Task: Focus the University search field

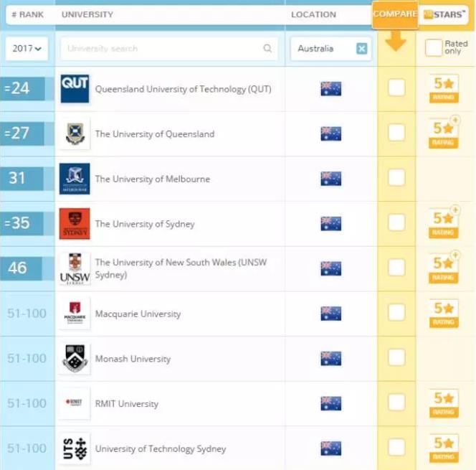Action: [169, 49]
